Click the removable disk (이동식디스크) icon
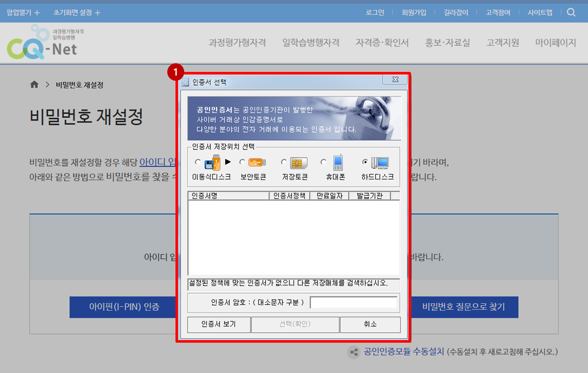Viewport: 588px width, 373px height. 212,163
